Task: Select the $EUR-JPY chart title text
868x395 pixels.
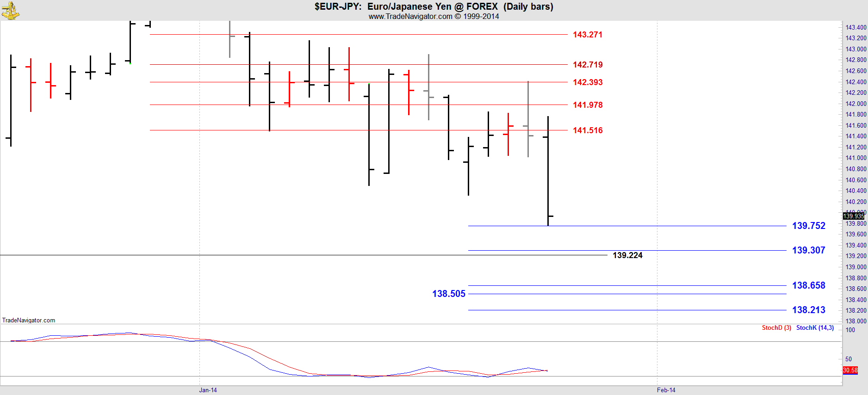Action: point(434,6)
